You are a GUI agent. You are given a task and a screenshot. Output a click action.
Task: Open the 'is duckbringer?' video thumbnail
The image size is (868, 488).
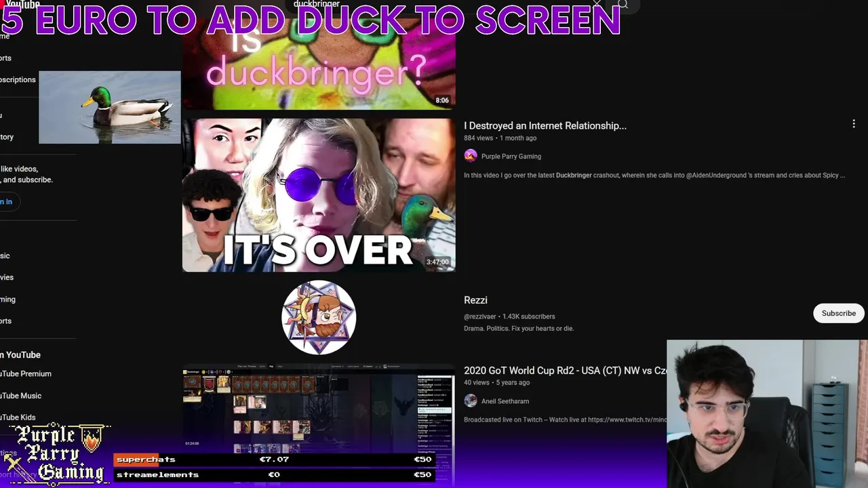point(319,64)
